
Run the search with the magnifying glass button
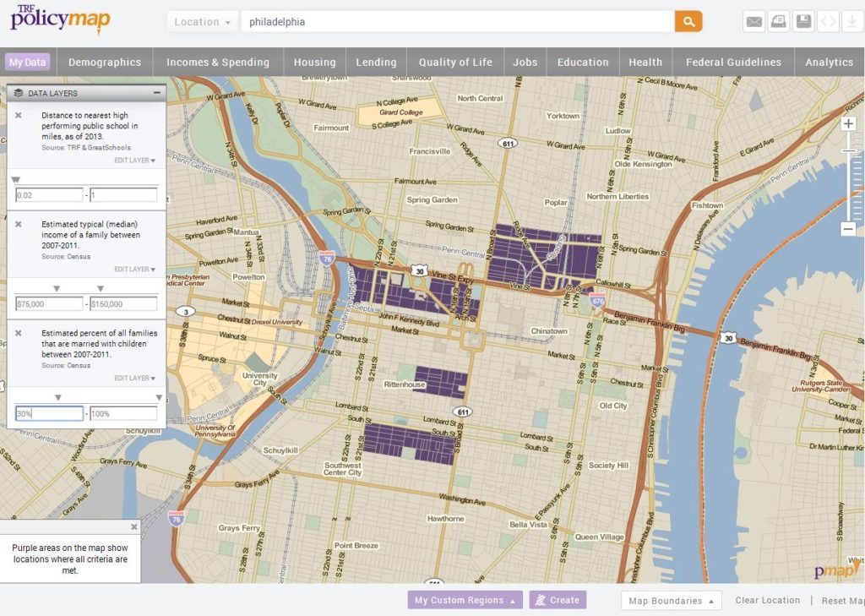[688, 20]
